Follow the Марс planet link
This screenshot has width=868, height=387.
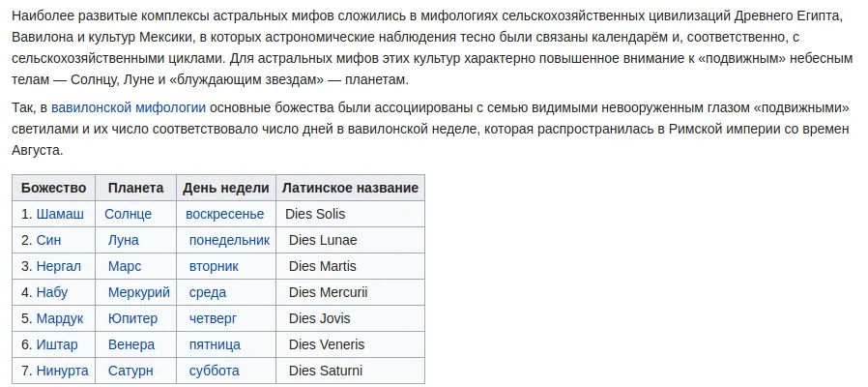pyautogui.click(x=125, y=266)
